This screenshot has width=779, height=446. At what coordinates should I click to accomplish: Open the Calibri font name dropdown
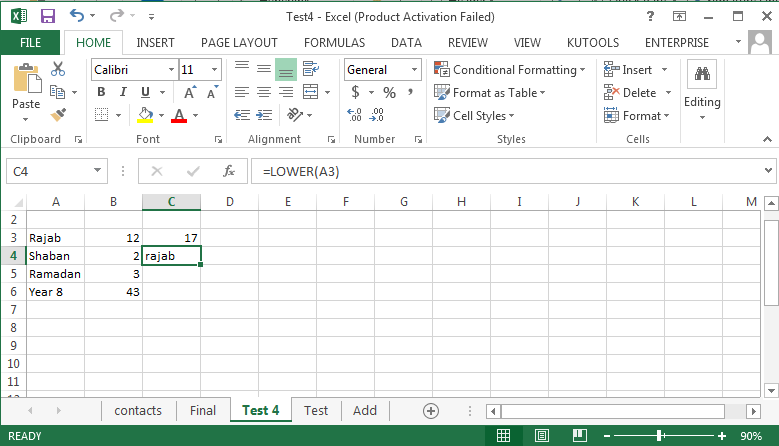(x=134, y=70)
